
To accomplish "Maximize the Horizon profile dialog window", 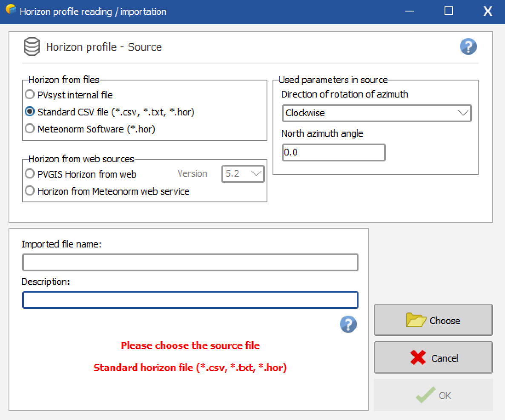I will click(x=448, y=11).
